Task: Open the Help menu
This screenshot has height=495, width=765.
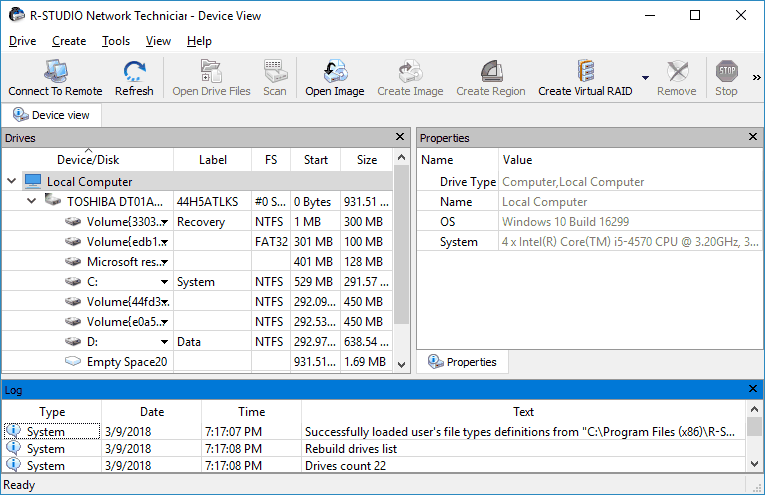Action: pos(199,41)
